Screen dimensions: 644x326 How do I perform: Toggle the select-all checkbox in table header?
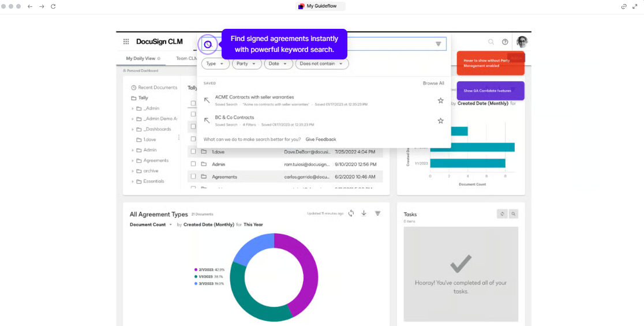pyautogui.click(x=193, y=103)
